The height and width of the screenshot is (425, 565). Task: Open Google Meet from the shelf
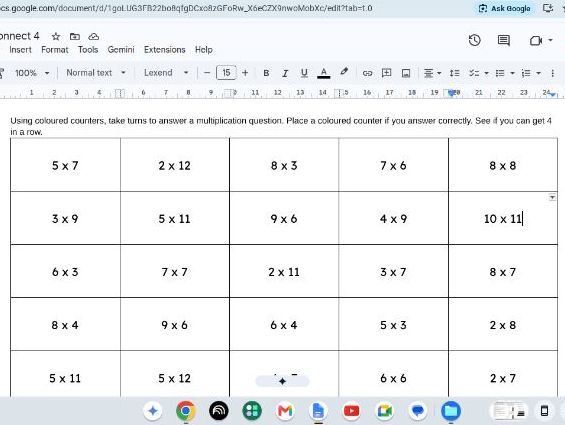coord(384,411)
